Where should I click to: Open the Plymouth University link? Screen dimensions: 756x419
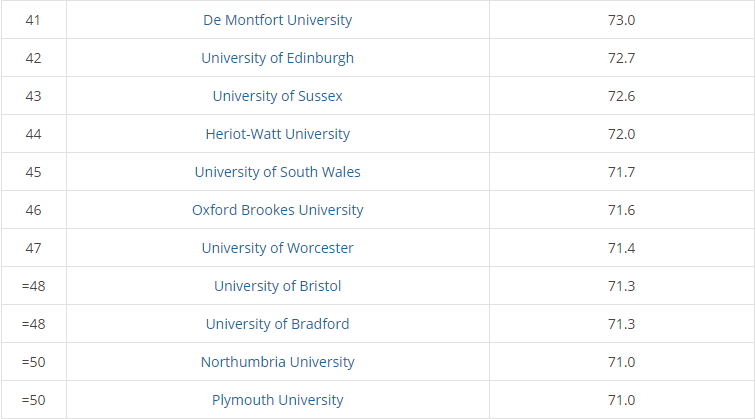tap(277, 400)
